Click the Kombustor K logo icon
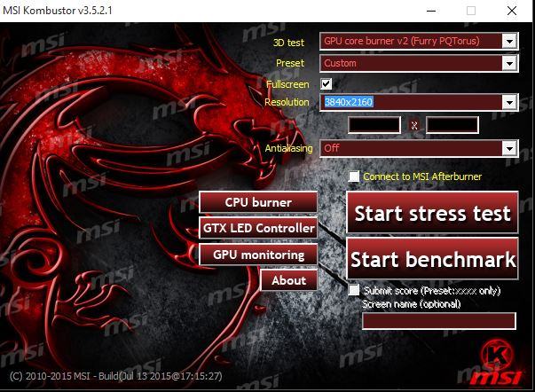This screenshot has width=535, height=392. pyautogui.click(x=498, y=354)
